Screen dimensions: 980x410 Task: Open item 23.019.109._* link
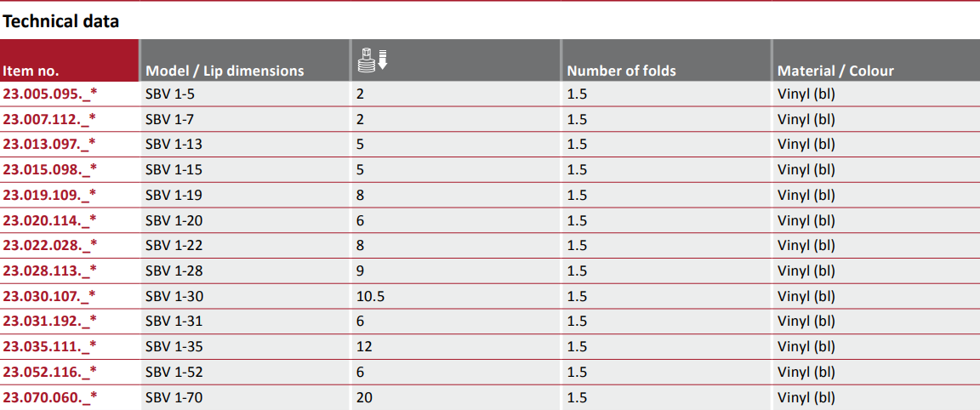click(x=50, y=195)
